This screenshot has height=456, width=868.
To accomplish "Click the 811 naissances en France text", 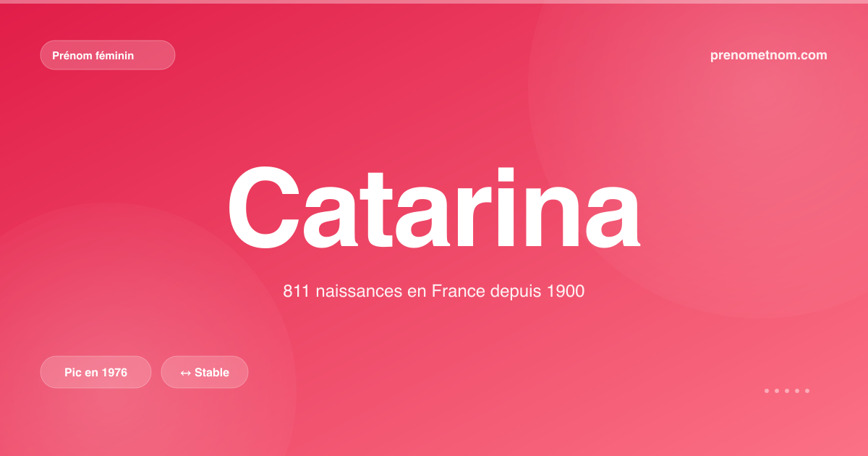I will click(x=434, y=292).
